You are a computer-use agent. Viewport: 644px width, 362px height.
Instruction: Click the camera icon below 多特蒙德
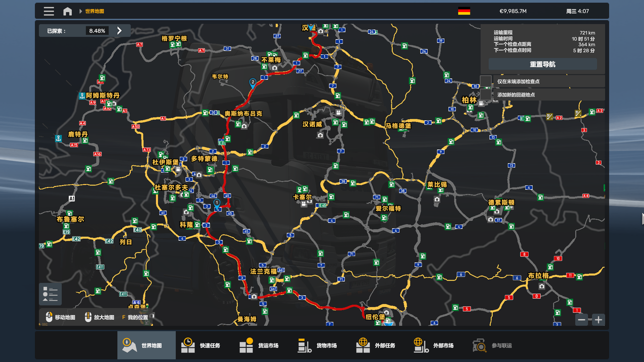coord(199,175)
